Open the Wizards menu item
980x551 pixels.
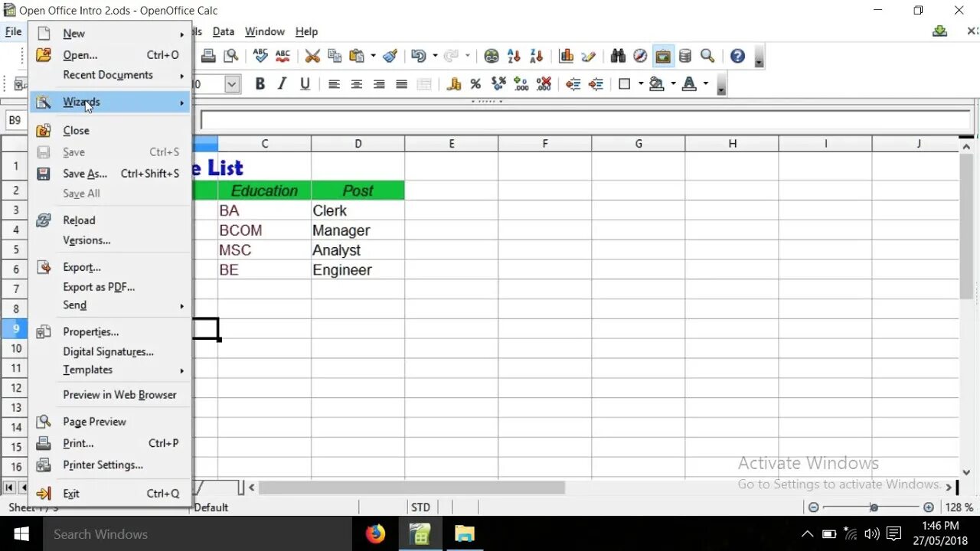pos(110,102)
